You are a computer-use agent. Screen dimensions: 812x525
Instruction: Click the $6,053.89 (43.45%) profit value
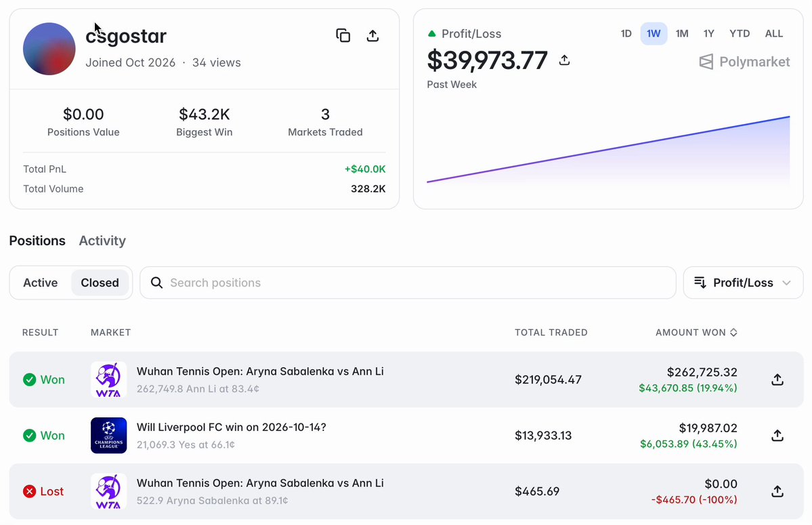688,444
